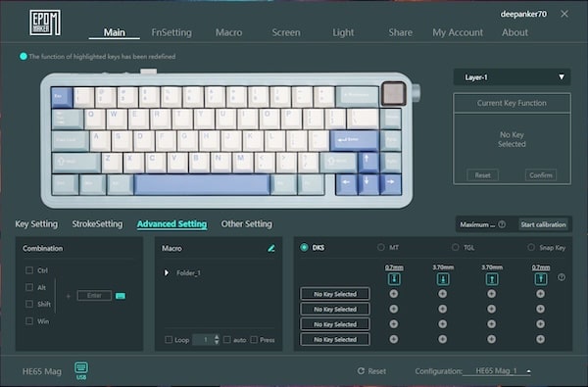Click the bottom Reset refresh icon

coord(361,371)
